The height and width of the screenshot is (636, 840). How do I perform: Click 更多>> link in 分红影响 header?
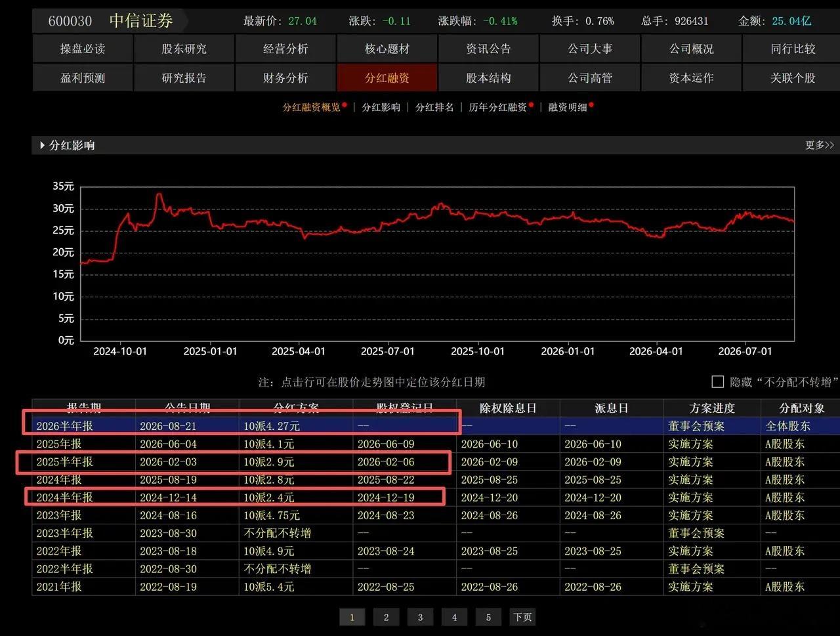820,145
